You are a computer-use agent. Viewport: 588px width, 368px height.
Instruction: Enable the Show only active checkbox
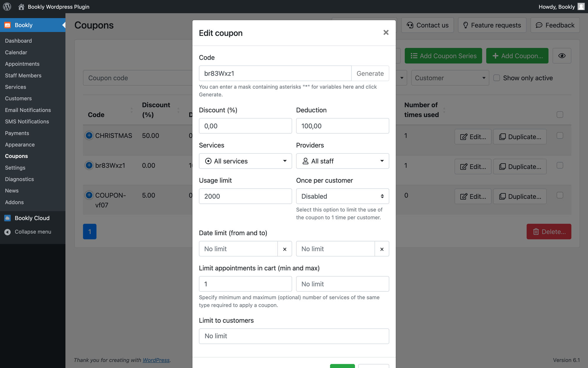pos(497,78)
